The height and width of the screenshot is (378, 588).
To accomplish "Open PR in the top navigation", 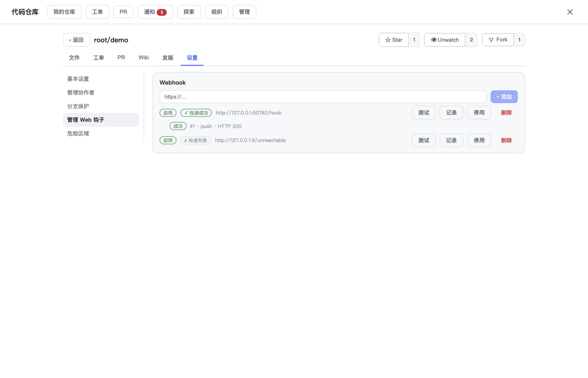I will 123,12.
